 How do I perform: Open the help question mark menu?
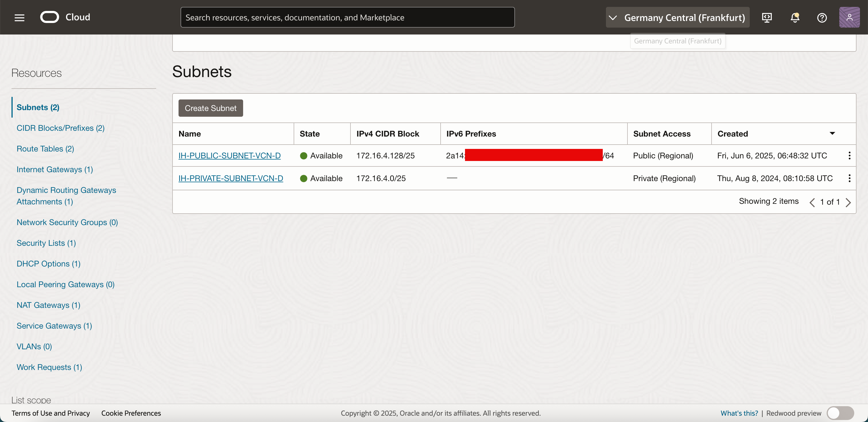click(821, 18)
